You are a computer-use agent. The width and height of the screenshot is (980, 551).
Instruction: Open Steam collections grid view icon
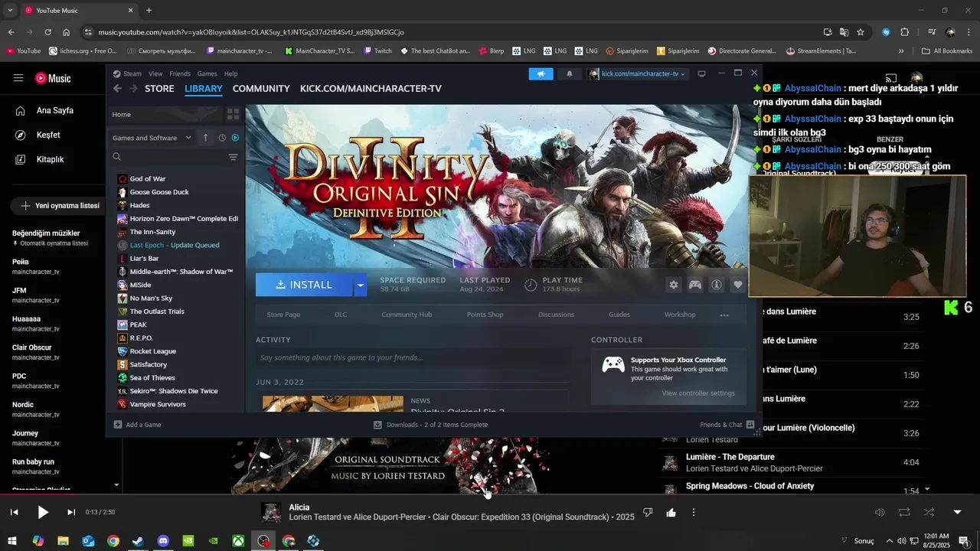tap(233, 114)
